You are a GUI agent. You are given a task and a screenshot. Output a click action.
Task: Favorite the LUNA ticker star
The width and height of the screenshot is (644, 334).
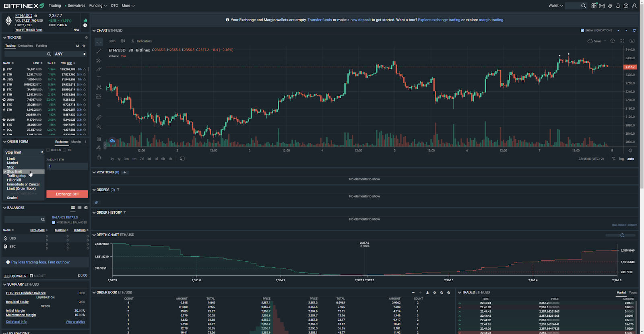tap(85, 99)
